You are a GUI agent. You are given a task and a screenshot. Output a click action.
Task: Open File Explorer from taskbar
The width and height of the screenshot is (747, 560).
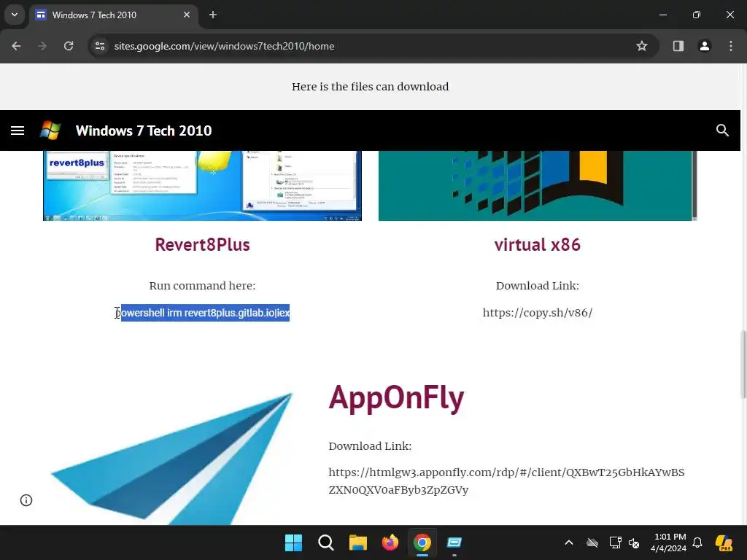point(357,542)
